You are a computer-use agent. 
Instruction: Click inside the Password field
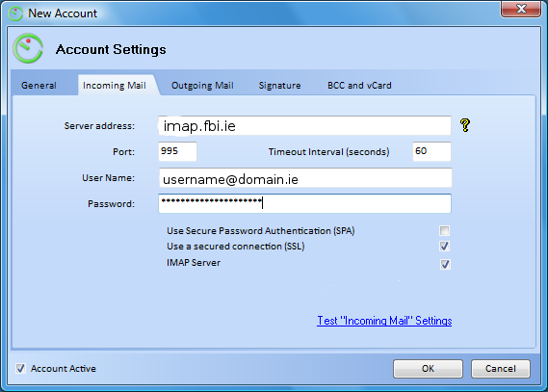(304, 203)
